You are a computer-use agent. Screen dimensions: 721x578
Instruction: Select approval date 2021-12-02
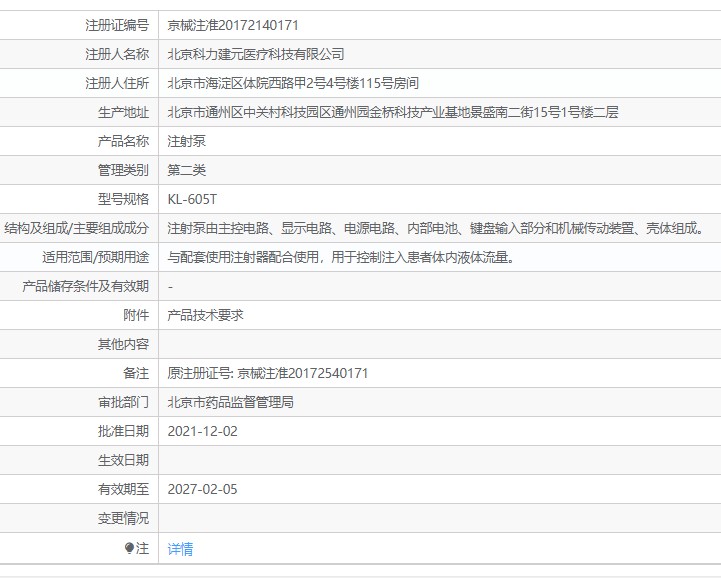(x=202, y=431)
